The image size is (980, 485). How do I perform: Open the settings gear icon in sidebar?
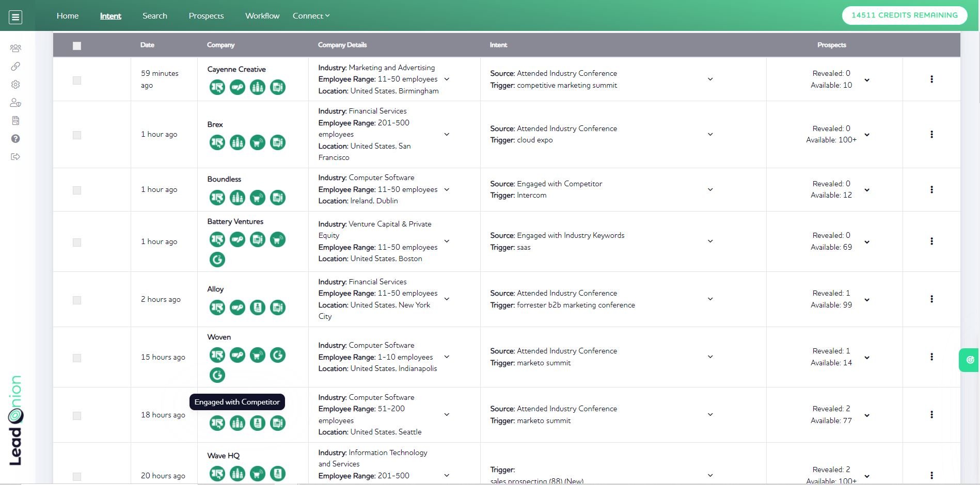tap(15, 85)
